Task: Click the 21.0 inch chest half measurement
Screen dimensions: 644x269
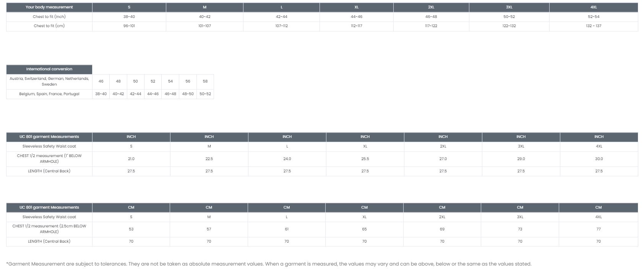Action: tap(131, 159)
